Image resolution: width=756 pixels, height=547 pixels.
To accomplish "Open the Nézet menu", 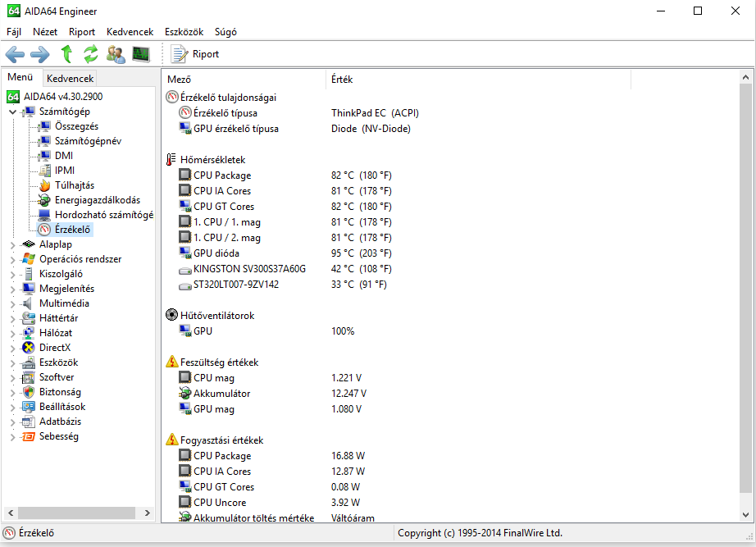I will [x=45, y=32].
